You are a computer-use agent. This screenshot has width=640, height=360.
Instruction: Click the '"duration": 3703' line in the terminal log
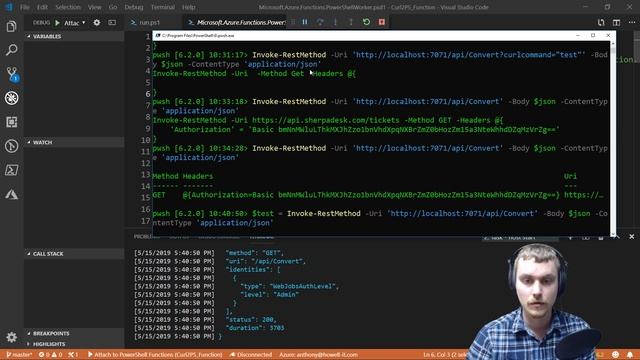[x=255, y=328]
